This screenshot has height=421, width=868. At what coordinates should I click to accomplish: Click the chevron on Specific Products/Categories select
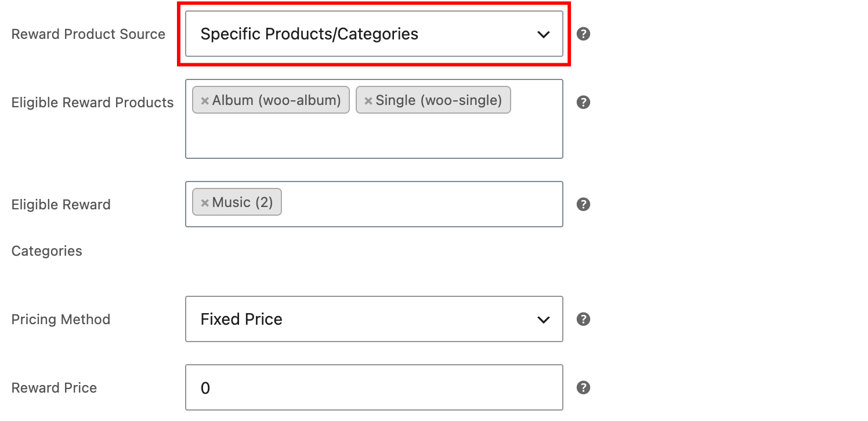coord(543,34)
